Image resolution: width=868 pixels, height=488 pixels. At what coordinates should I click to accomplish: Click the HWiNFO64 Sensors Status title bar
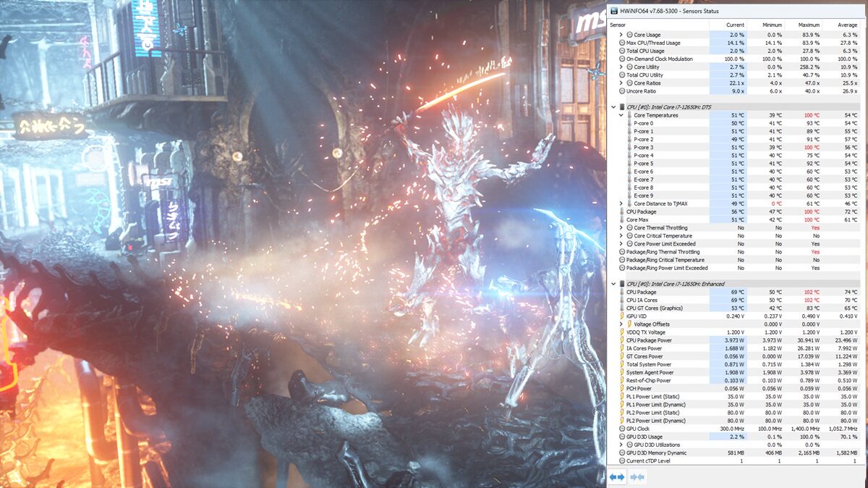click(737, 12)
